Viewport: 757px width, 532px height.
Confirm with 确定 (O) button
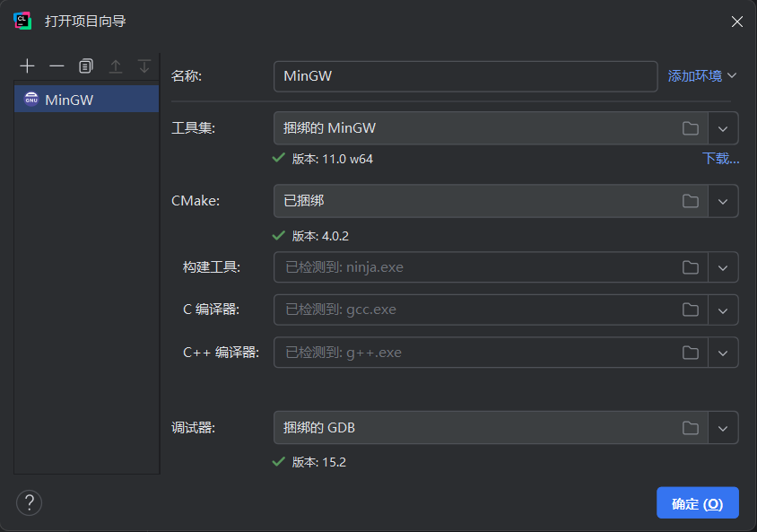click(698, 503)
